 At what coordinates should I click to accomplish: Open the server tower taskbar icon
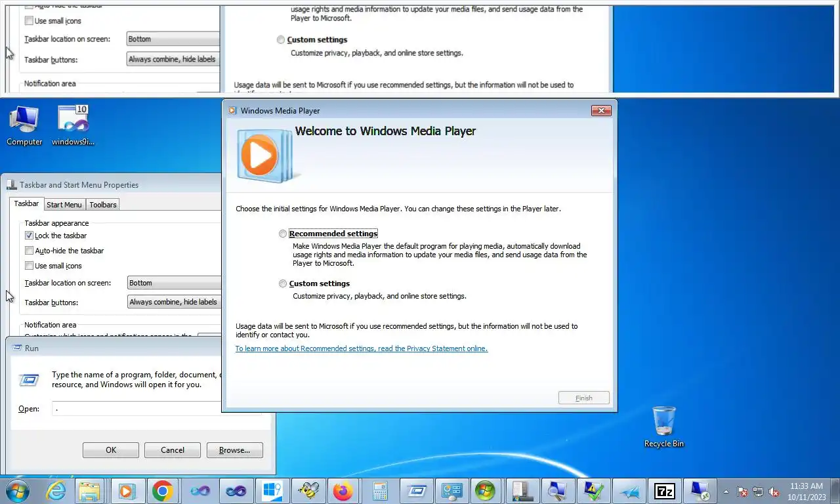point(522,491)
